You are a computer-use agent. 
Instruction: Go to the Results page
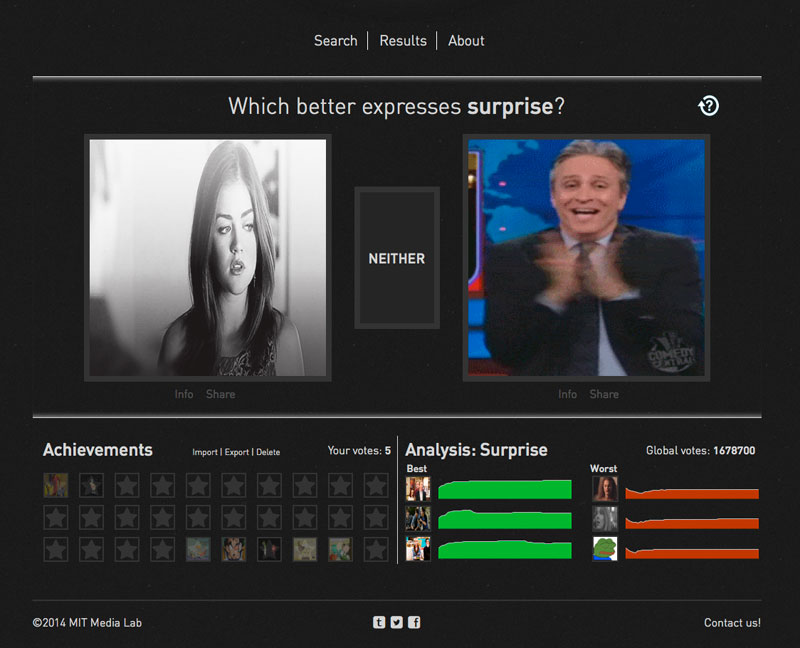click(x=403, y=41)
